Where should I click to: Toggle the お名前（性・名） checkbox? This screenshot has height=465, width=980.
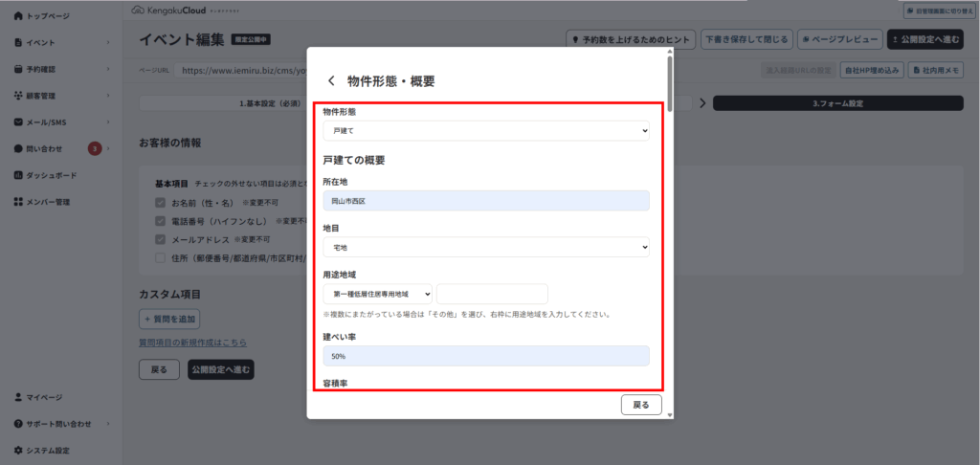click(161, 203)
